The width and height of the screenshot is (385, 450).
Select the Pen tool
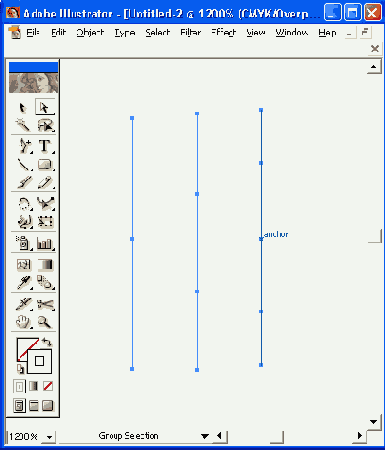24,146
